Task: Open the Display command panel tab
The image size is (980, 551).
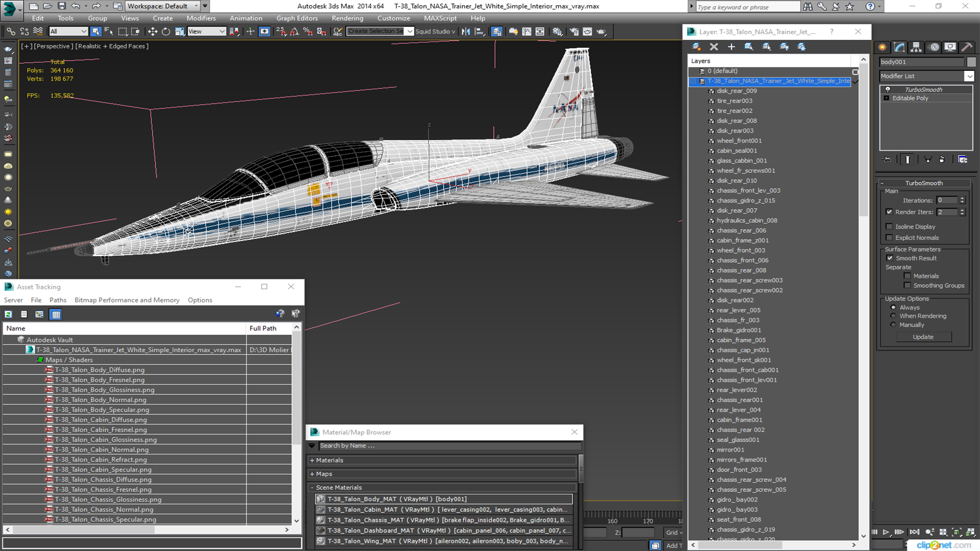Action: click(950, 47)
